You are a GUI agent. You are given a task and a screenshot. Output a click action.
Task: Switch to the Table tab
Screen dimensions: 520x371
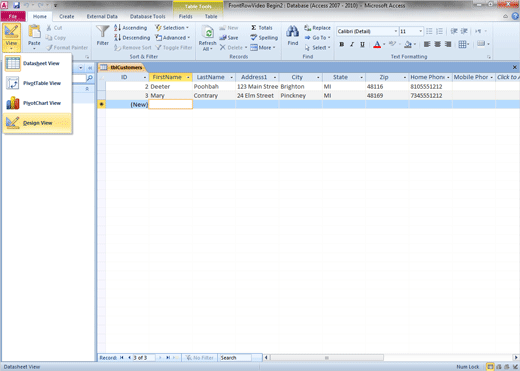[211, 16]
